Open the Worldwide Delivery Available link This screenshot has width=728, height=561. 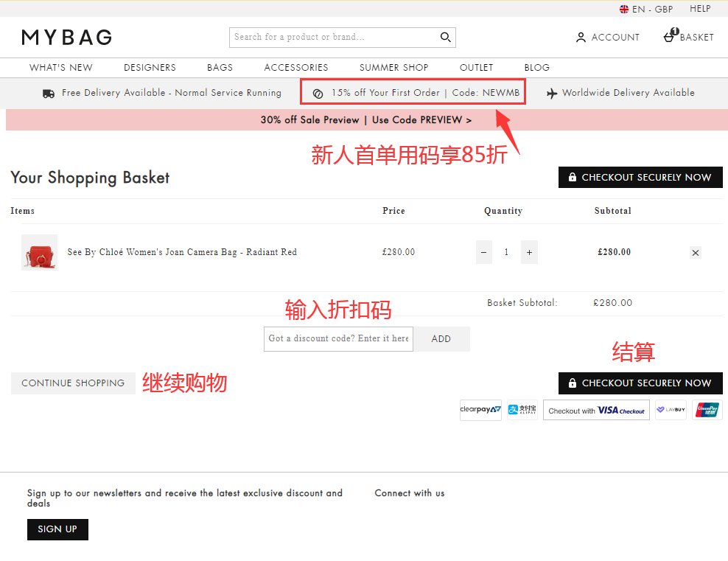point(620,93)
